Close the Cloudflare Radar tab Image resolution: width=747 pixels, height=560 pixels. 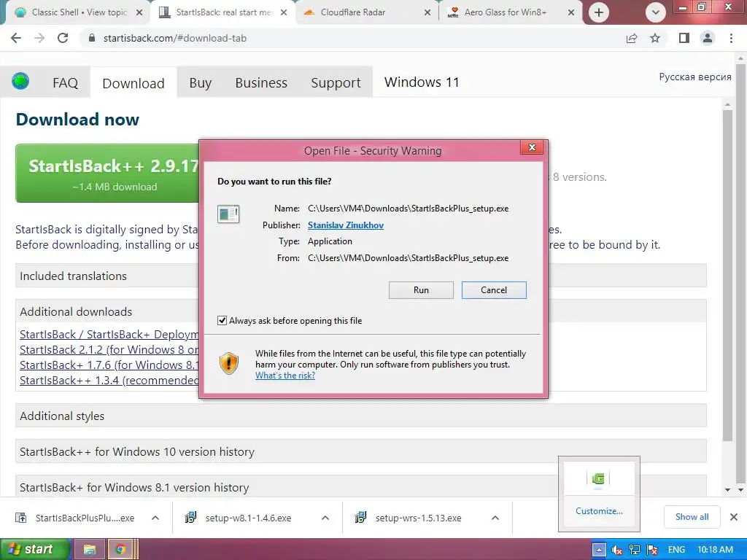(427, 12)
